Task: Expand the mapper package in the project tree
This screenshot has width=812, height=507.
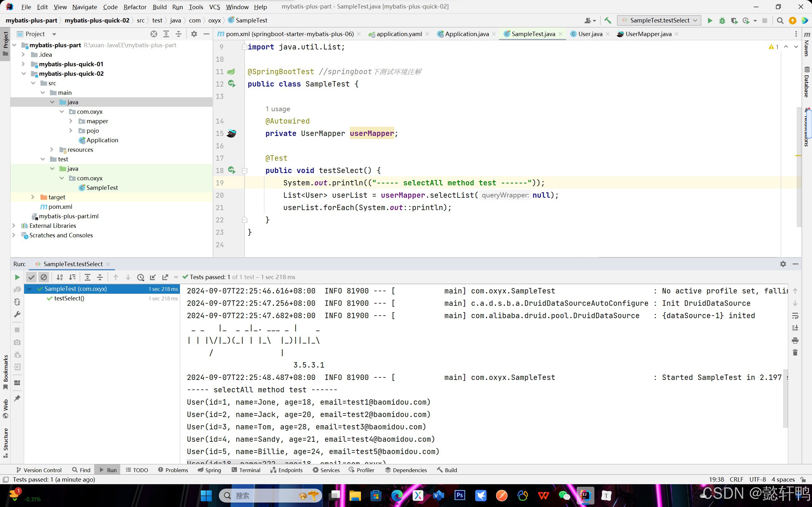Action: 71,121
